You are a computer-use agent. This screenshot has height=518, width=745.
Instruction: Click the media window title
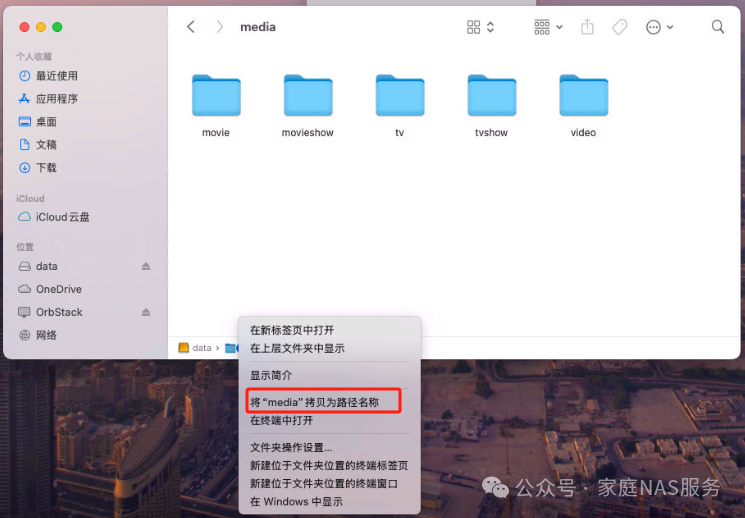click(x=258, y=27)
